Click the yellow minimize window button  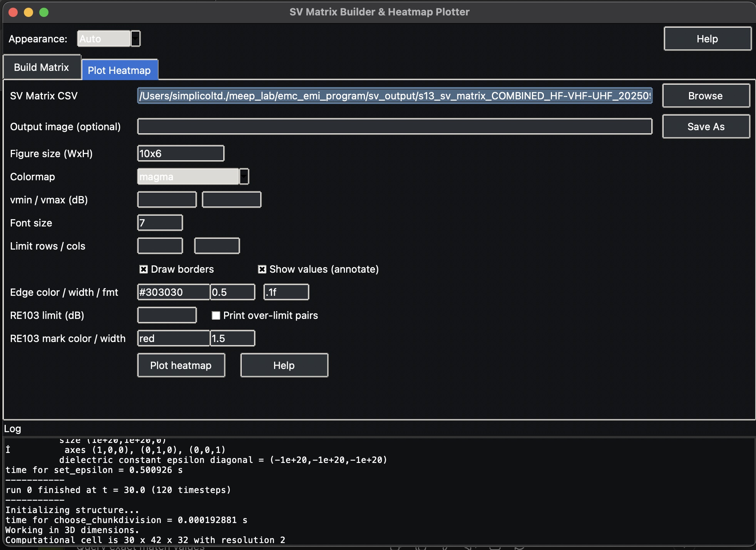coord(28,12)
